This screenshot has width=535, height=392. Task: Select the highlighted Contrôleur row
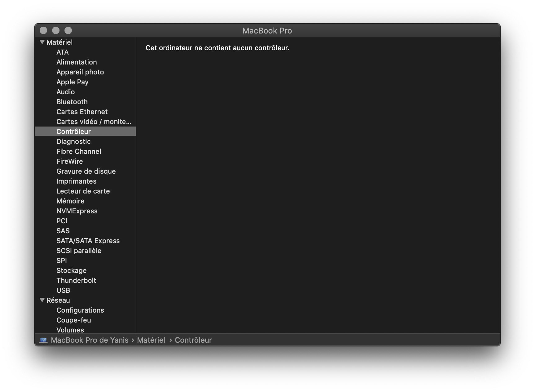click(x=85, y=131)
